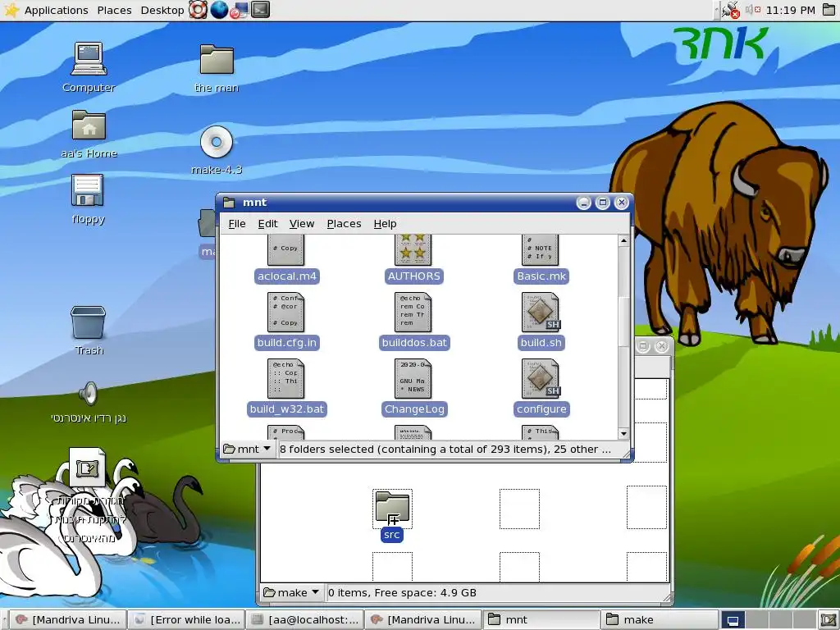840x630 pixels.
Task: Click scrollbar up arrow in mnt window
Action: (623, 241)
